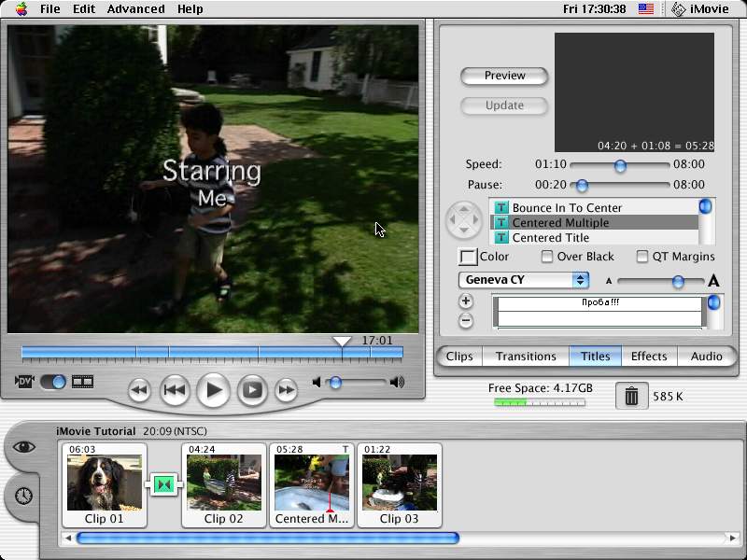Enable the Over Black checkbox
The width and height of the screenshot is (747, 560).
point(547,257)
